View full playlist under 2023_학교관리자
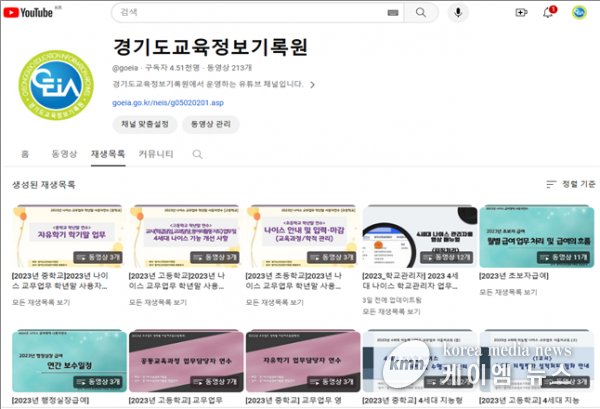This screenshot has width=600, height=409. pos(391,311)
